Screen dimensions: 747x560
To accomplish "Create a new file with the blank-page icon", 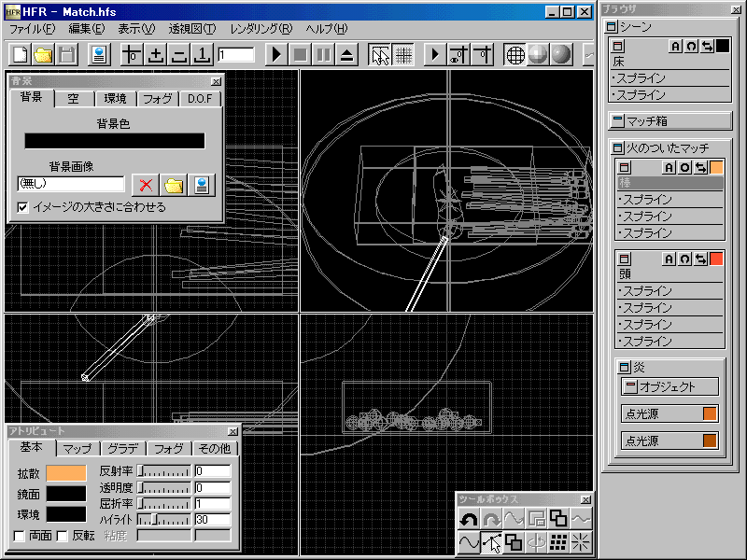I will 20,55.
